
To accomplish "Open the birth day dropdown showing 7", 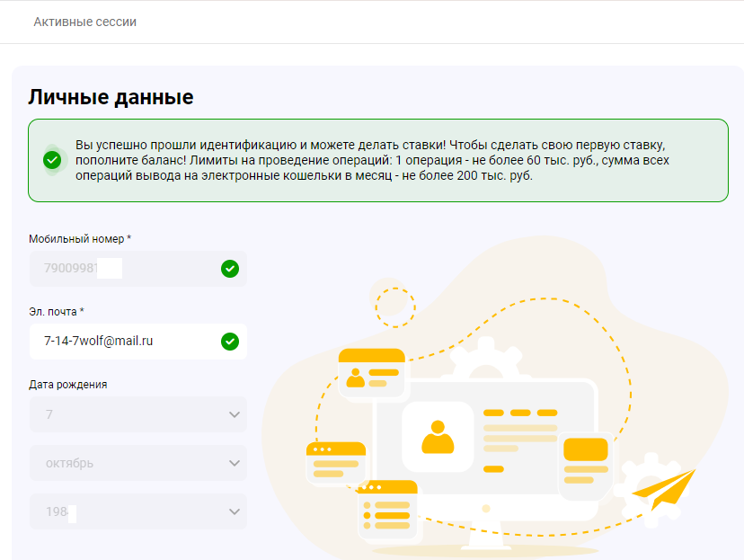I will 138,414.
